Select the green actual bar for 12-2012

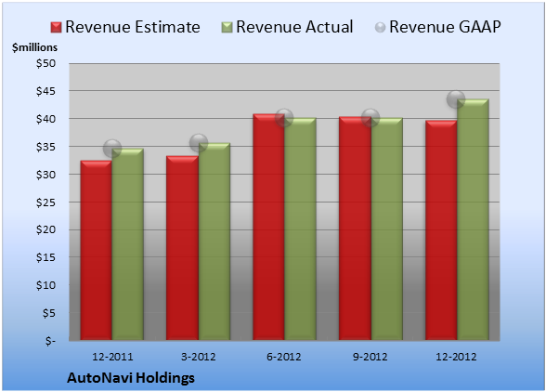click(x=474, y=219)
